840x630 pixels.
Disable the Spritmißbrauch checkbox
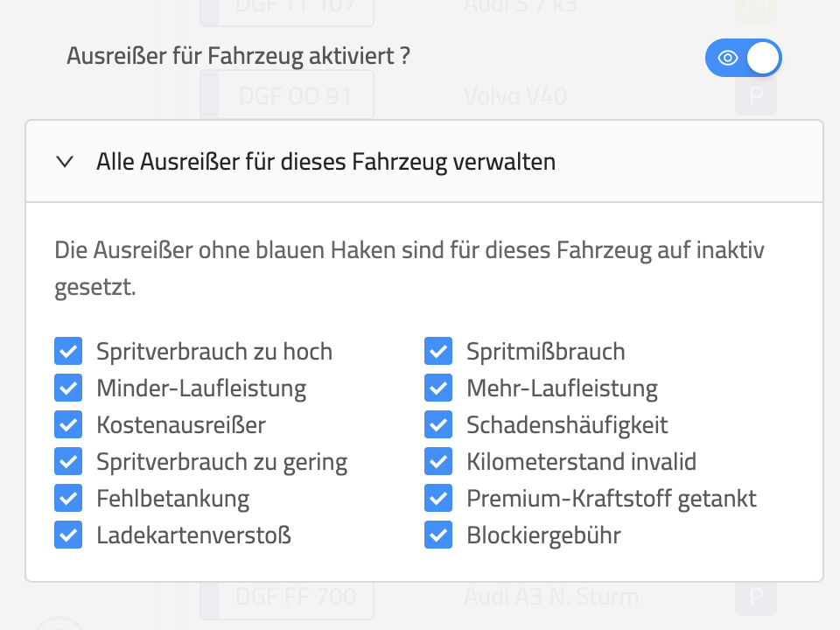[x=438, y=352]
